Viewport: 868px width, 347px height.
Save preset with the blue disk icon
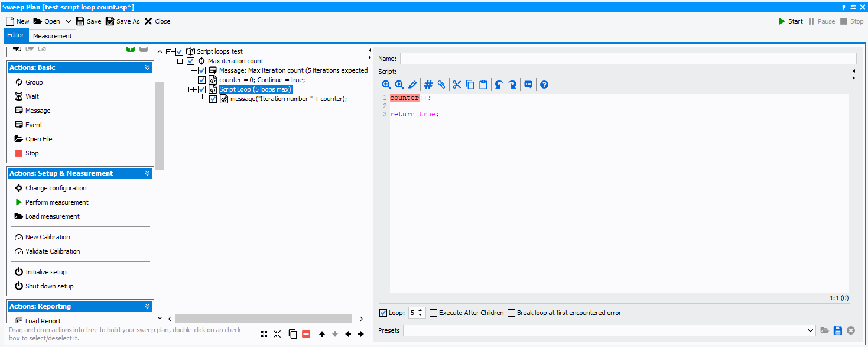[838, 330]
